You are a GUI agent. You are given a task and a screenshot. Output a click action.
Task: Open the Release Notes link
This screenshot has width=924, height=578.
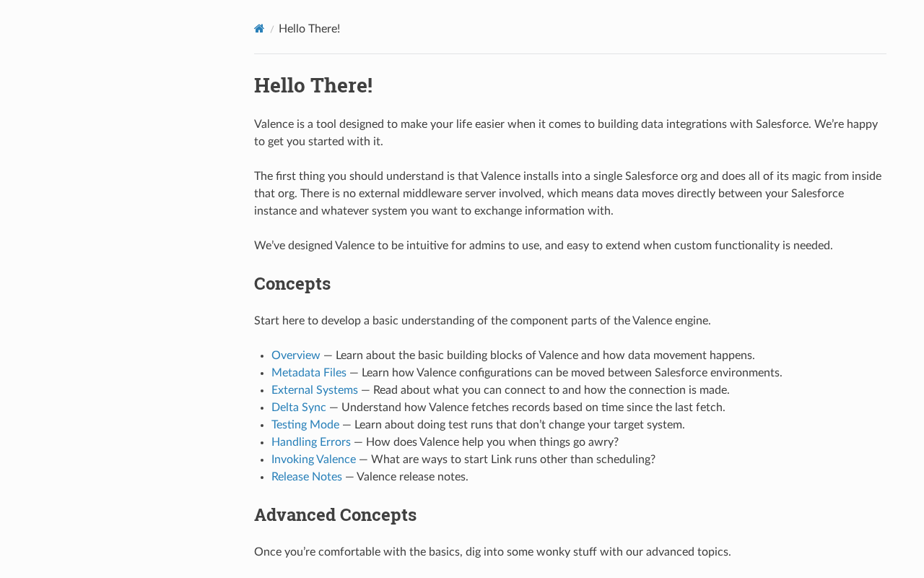tap(307, 477)
